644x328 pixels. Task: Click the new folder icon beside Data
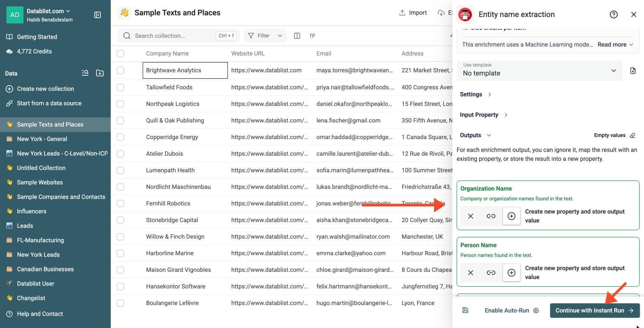pos(100,73)
